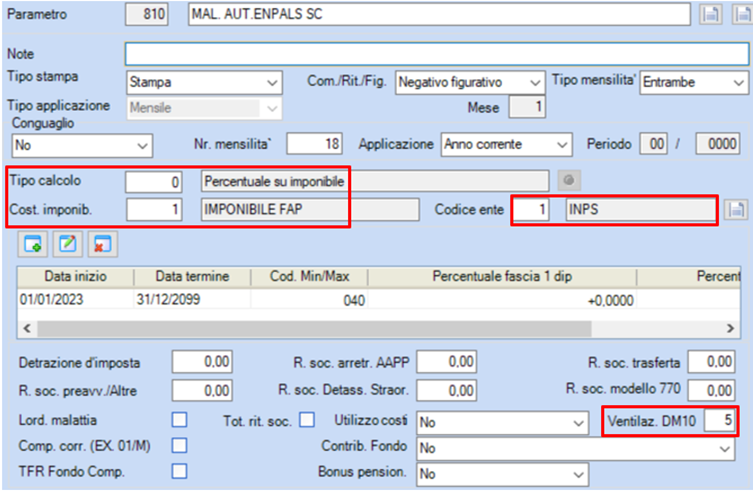Screen dimensions: 753x491
Task: Click the delete row icon
Action: point(103,244)
